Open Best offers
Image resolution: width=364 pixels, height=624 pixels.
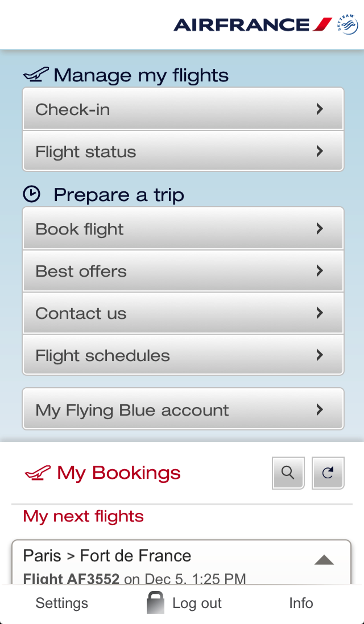click(x=183, y=271)
